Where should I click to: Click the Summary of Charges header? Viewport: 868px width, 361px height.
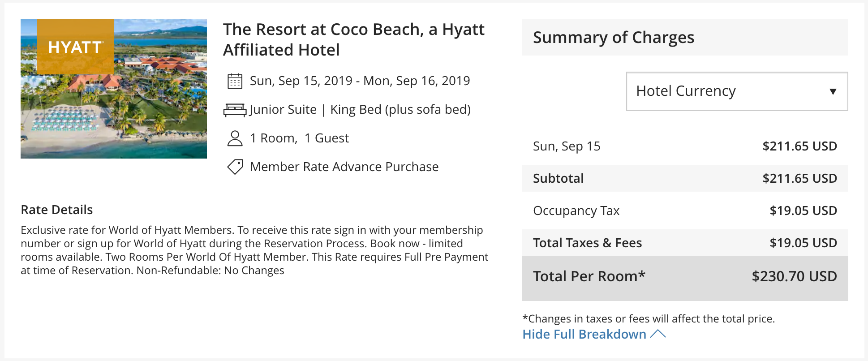coord(613,38)
